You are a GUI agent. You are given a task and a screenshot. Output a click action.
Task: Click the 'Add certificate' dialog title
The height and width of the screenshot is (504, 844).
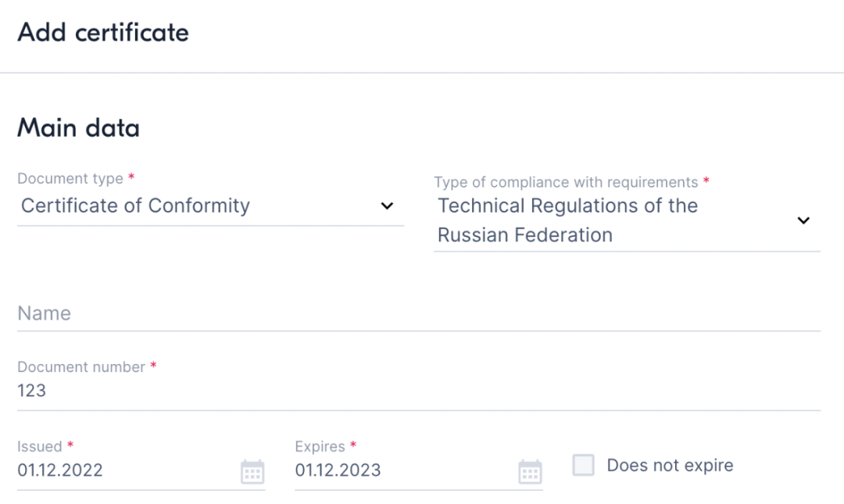pyautogui.click(x=103, y=33)
